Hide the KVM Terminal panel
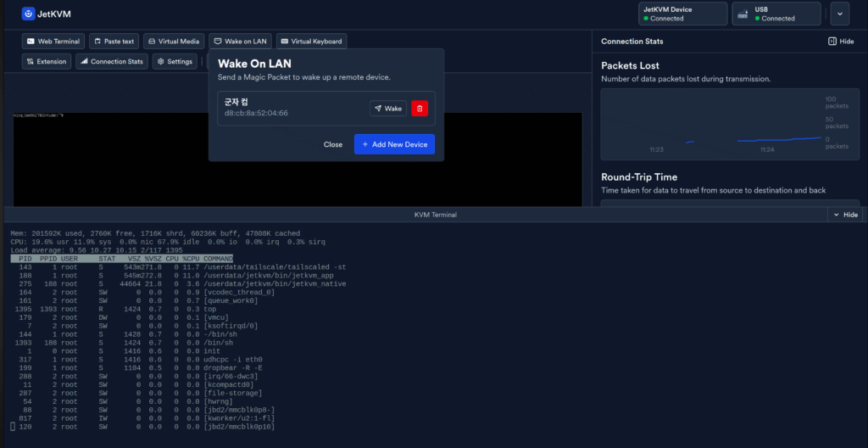Viewport: 868px width, 448px height. 845,215
